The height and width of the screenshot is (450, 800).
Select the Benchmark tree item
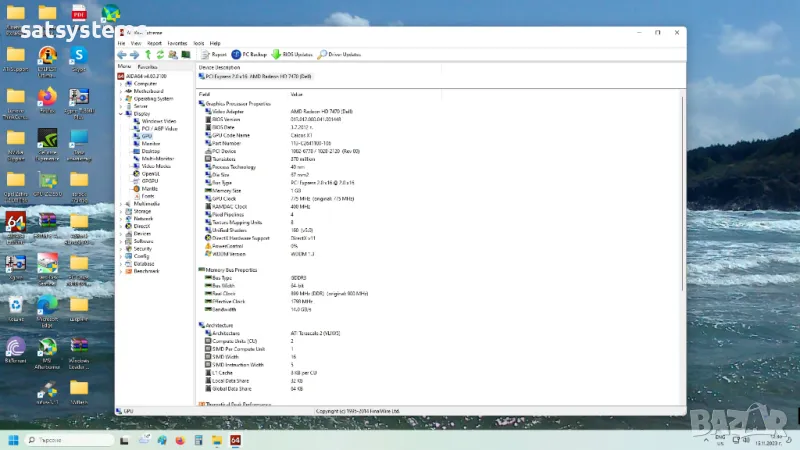click(146, 270)
